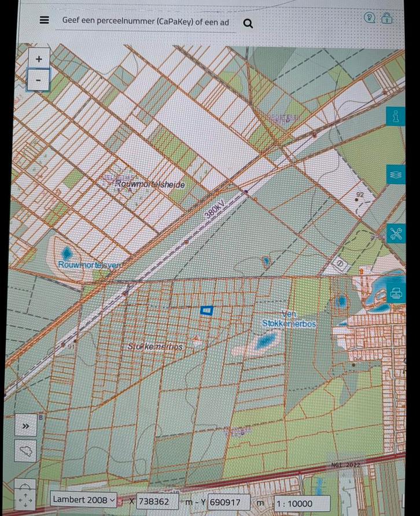Open the info panel on right
Viewport: 420px width, 516px height.
(x=396, y=116)
